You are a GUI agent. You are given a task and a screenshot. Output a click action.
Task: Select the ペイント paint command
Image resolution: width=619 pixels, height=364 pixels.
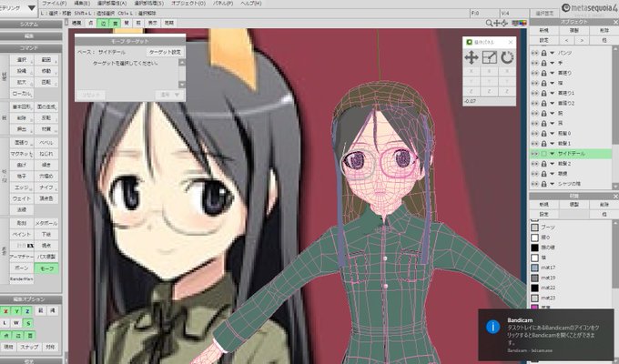pos(22,234)
